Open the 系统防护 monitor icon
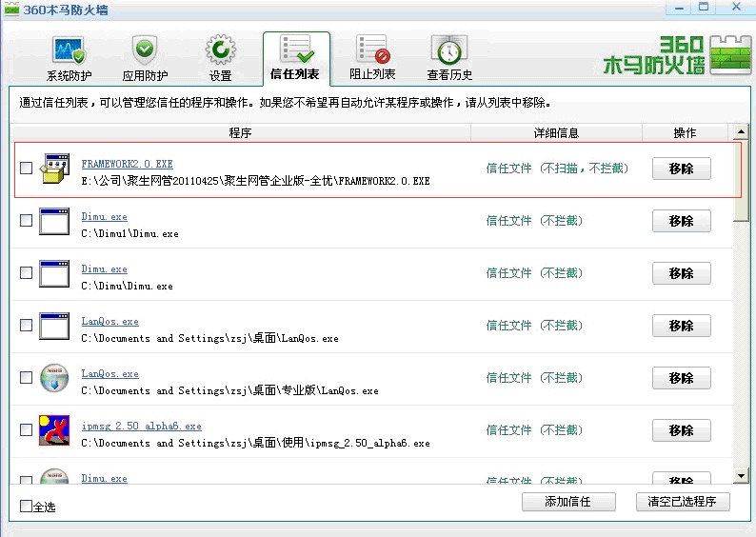This screenshot has height=537, width=756. pos(69,50)
